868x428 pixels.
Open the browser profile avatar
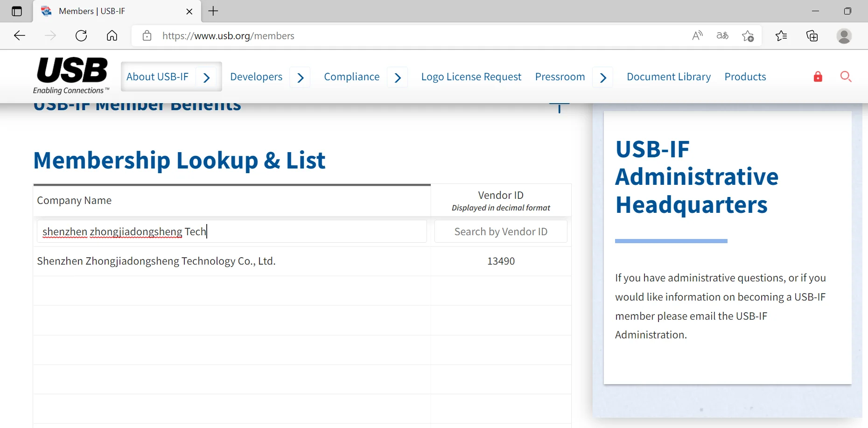click(x=844, y=36)
